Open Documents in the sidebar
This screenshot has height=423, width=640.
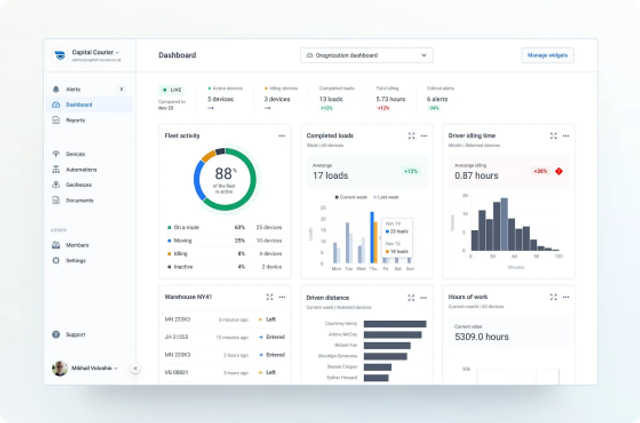[89, 200]
